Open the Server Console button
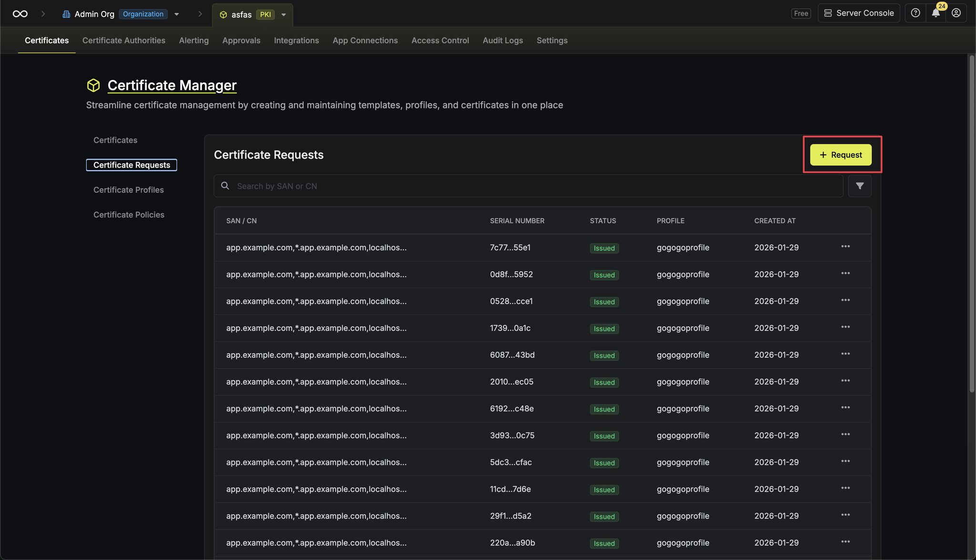 [x=858, y=13]
